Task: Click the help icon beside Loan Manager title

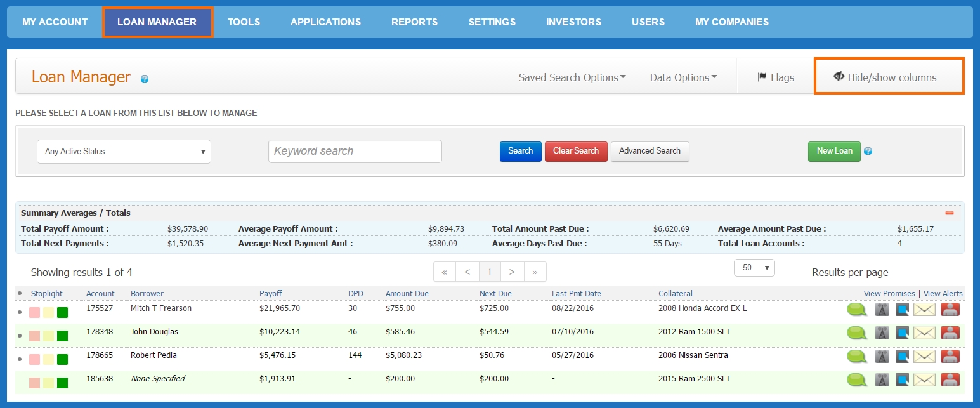Action: click(145, 79)
